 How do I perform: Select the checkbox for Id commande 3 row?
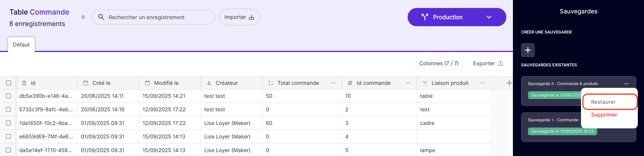coord(8,123)
